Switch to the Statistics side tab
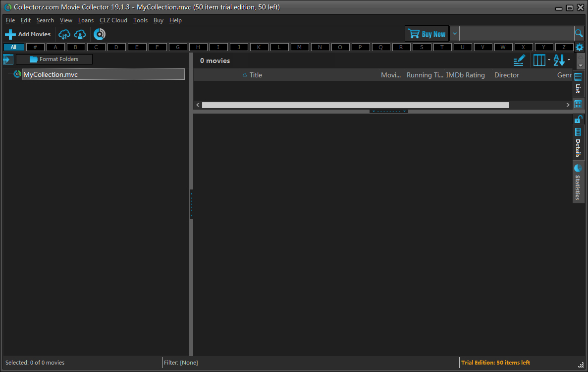The height and width of the screenshot is (372, 588). (578, 182)
